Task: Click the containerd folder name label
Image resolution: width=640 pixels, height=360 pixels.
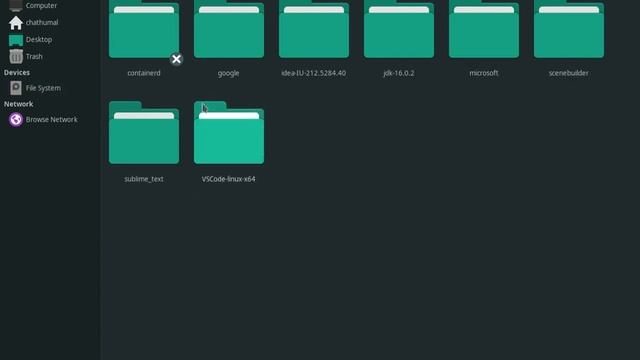Action: pyautogui.click(x=144, y=73)
